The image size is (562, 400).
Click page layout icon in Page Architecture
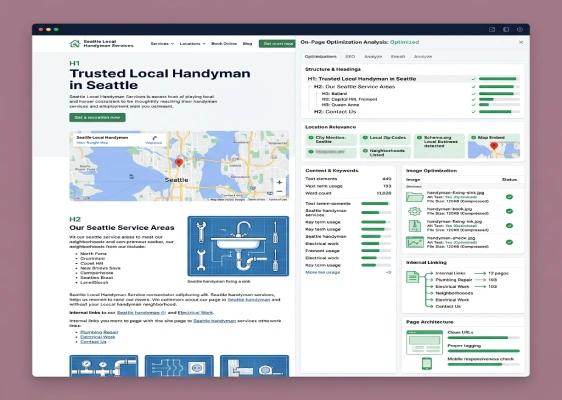coord(424,342)
